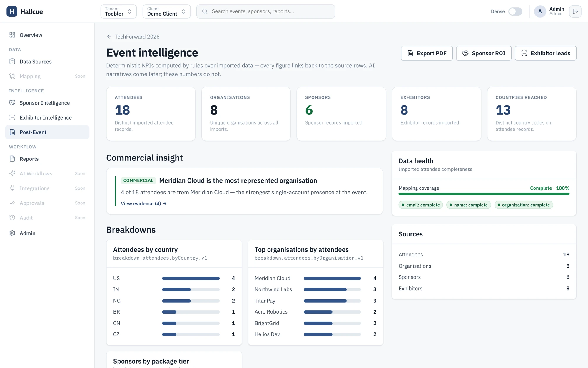Screen dimensions: 588x368
Task: Open Exhibitor leads button
Action: tap(545, 53)
